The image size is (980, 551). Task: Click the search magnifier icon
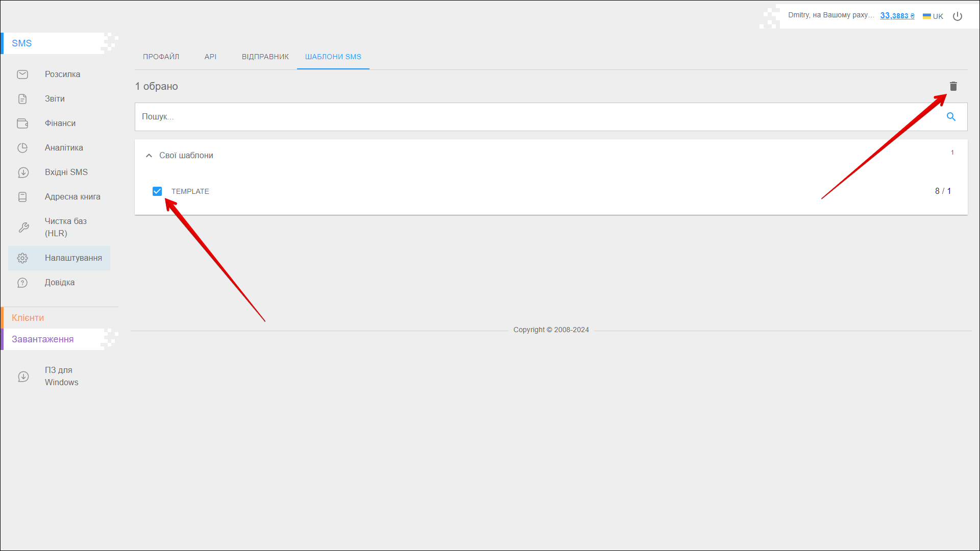[951, 117]
